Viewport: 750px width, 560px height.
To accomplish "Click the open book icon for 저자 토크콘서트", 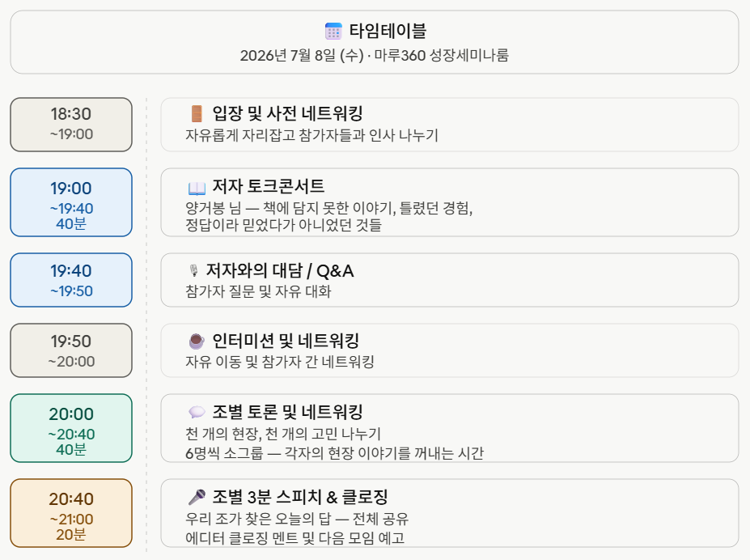I will click(197, 188).
